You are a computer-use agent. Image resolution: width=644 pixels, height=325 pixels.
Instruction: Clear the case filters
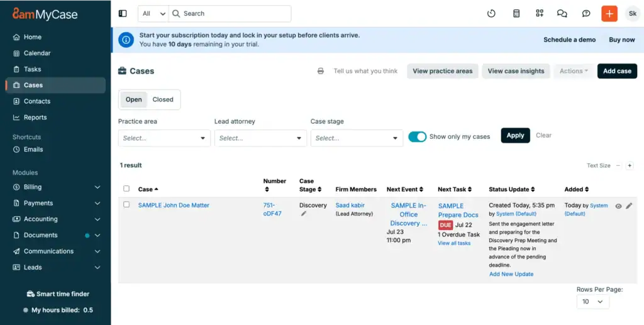pos(543,135)
